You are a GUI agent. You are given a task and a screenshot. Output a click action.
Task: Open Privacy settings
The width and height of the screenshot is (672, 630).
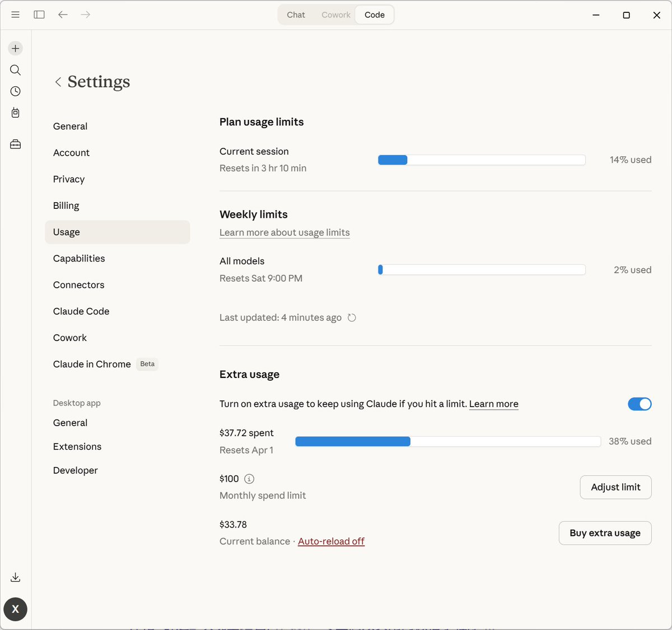click(118, 179)
